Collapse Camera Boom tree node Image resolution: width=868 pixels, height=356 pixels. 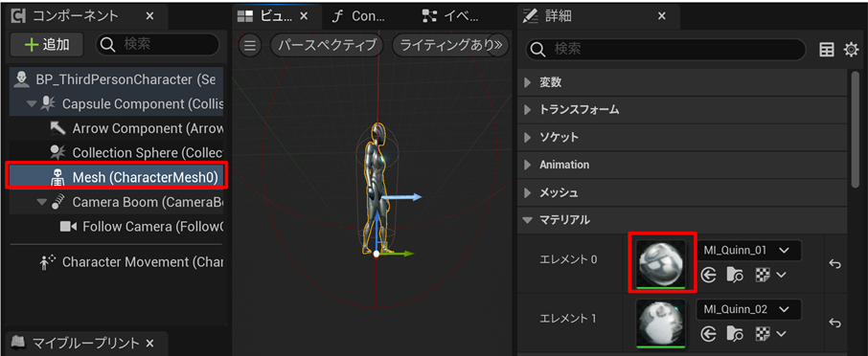pos(42,202)
